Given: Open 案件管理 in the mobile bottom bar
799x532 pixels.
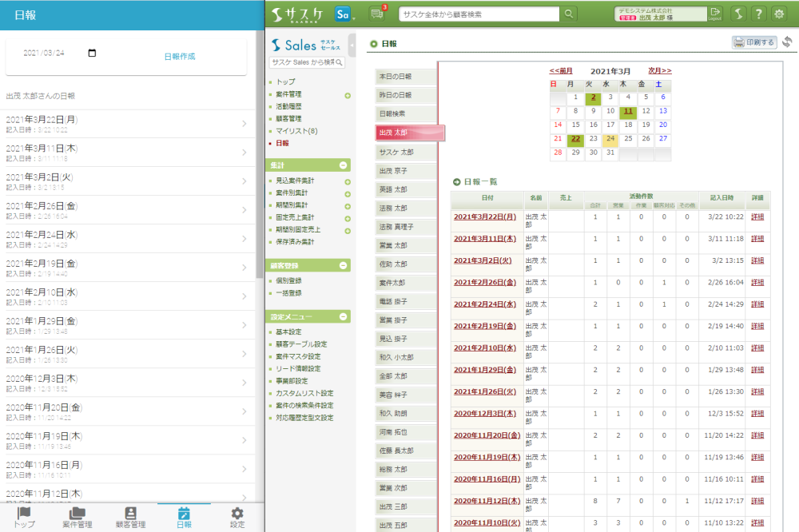Looking at the screenshot, I should point(78,518).
